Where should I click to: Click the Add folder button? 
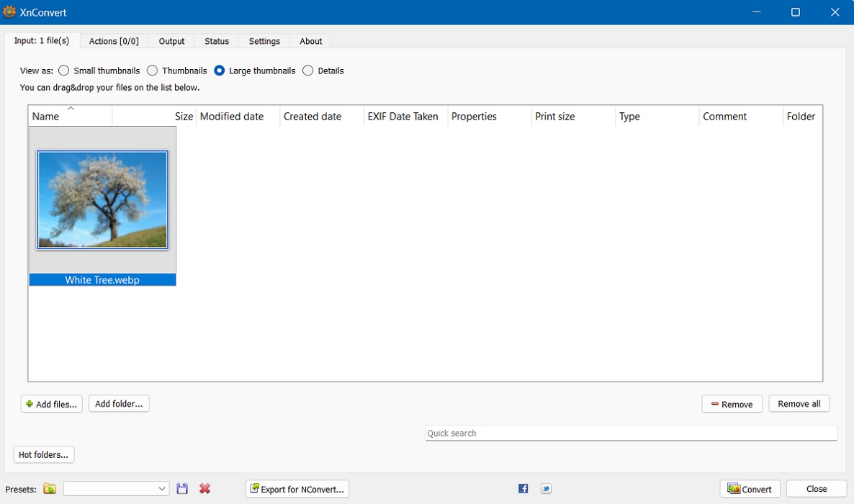(x=118, y=403)
